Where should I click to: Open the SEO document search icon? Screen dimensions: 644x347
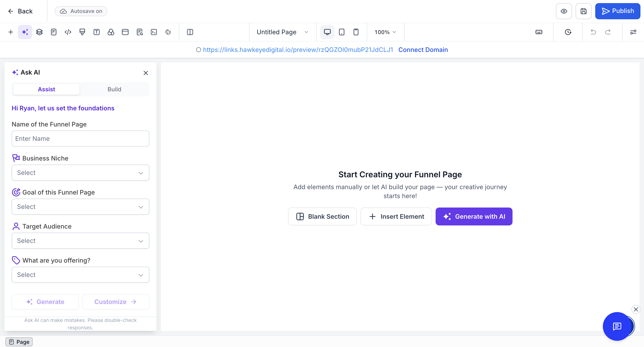pyautogui.click(x=140, y=32)
